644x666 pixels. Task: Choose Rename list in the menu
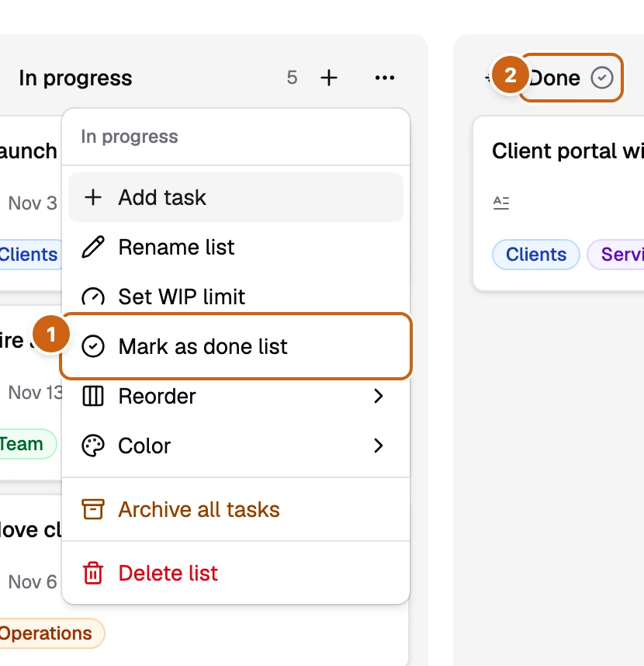click(x=236, y=247)
